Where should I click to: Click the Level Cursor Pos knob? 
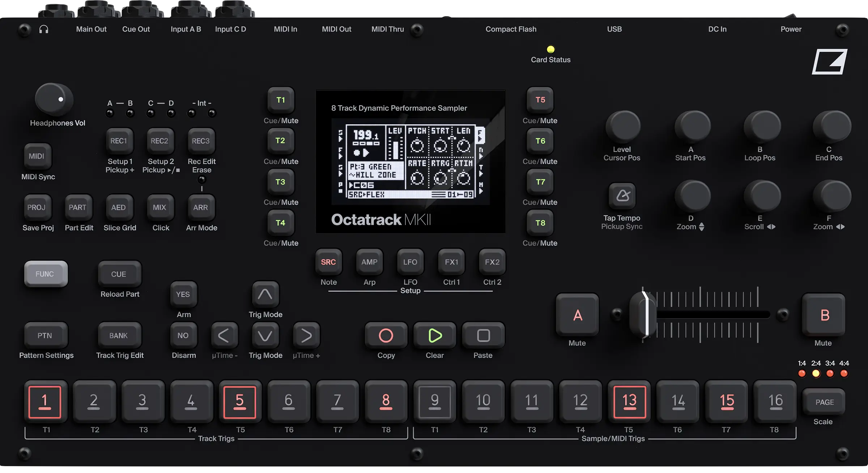[623, 126]
